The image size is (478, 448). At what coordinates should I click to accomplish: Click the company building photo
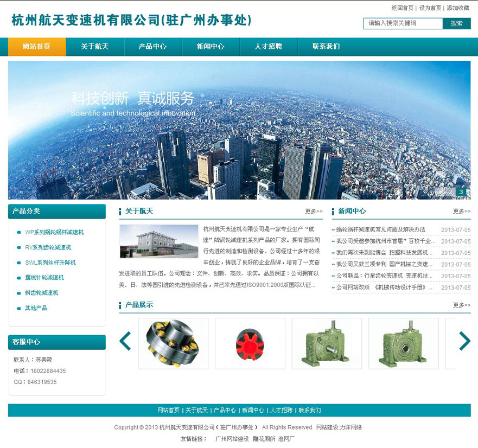point(159,241)
